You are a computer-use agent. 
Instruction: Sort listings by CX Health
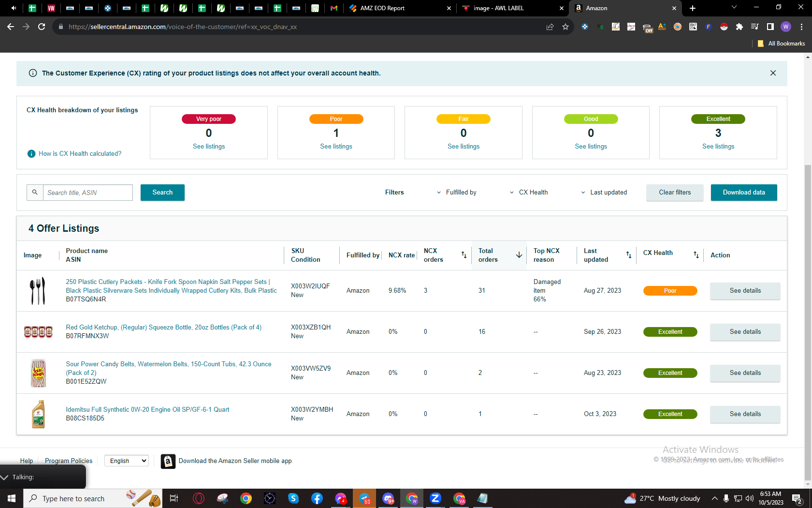[x=696, y=255]
